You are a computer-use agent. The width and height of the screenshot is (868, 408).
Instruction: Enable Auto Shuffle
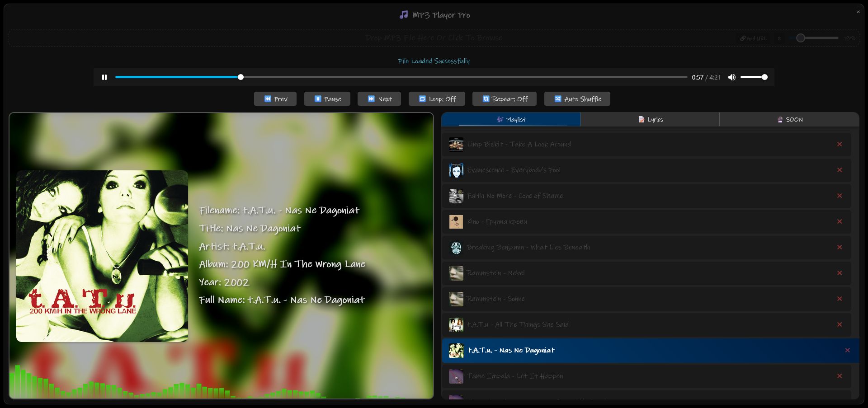577,98
